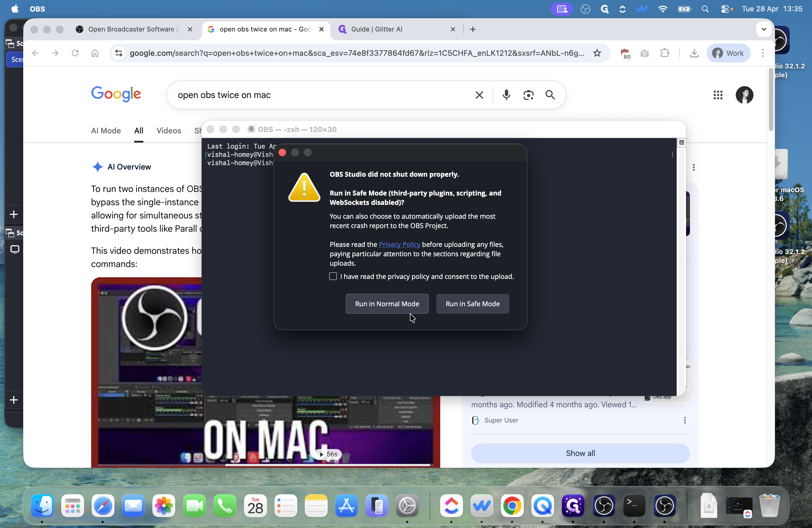This screenshot has width=812, height=528.
Task: Open AI Overview three-dot options
Action: (x=693, y=167)
